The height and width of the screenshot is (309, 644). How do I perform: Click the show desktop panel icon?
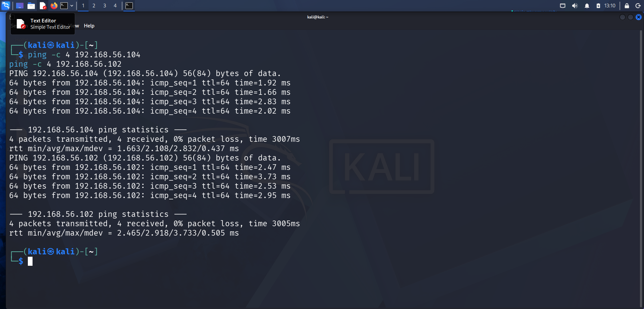(x=20, y=6)
